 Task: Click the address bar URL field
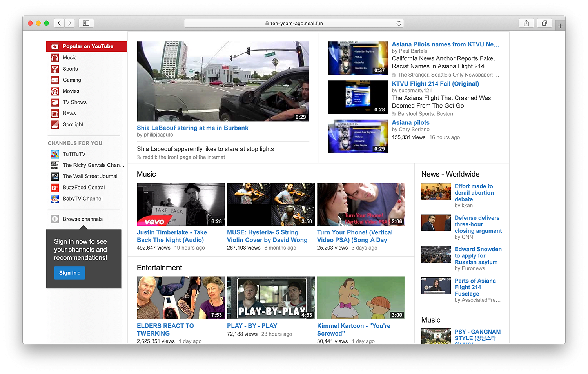[x=294, y=23]
